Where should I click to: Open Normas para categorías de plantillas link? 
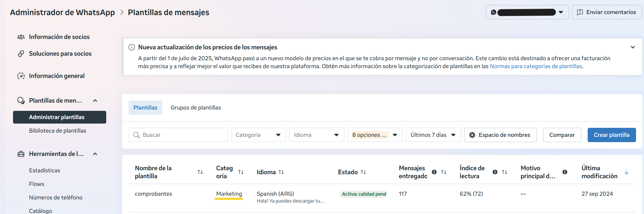click(x=536, y=66)
